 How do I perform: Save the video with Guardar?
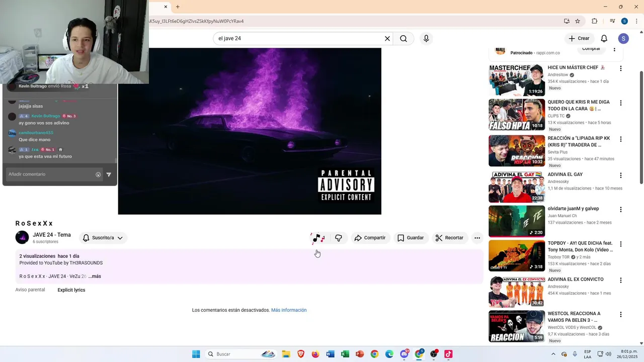pyautogui.click(x=411, y=238)
